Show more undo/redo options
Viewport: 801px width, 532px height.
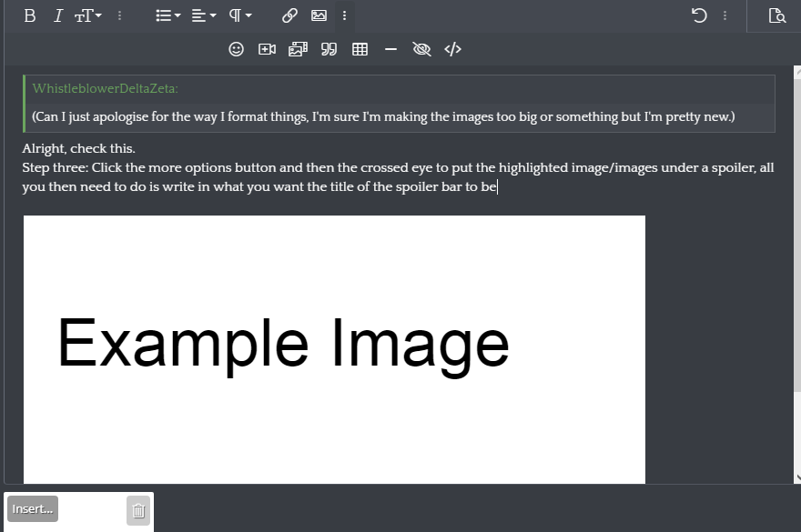coord(725,15)
